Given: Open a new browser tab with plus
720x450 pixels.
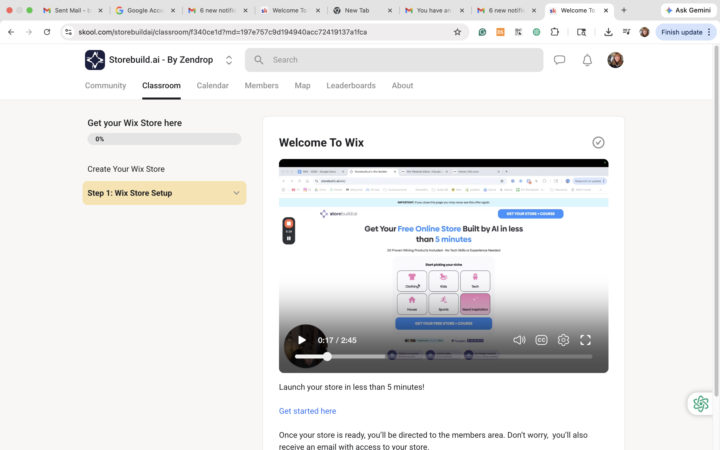Looking at the screenshot, I should [624, 10].
